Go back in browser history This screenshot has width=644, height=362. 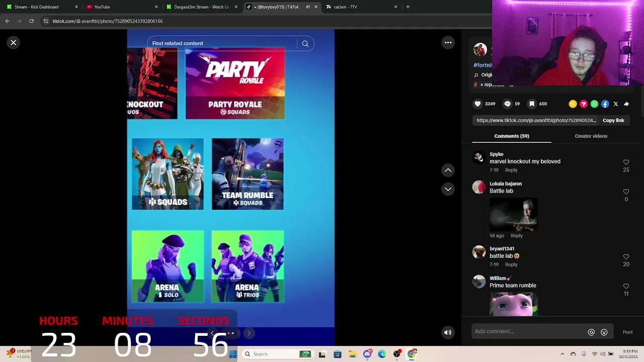(7, 21)
